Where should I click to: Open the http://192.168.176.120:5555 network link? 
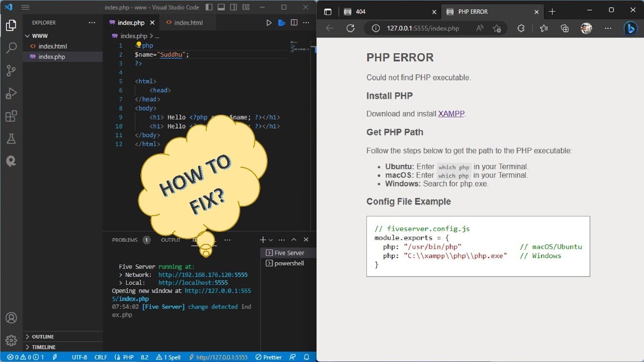pos(203,275)
